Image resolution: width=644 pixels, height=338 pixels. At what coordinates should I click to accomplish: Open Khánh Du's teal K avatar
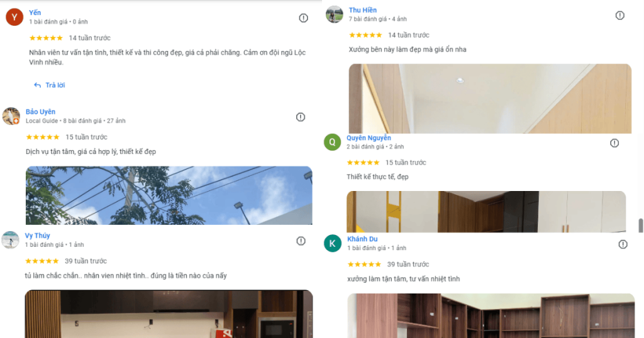333,243
